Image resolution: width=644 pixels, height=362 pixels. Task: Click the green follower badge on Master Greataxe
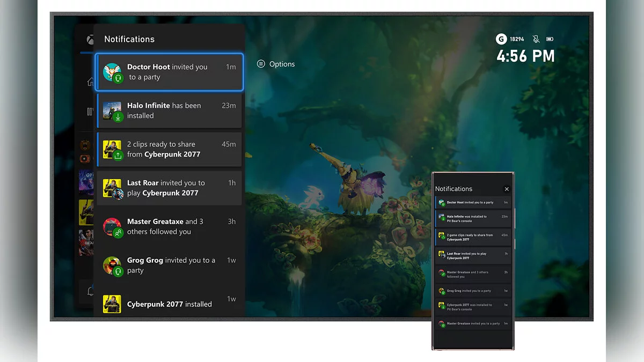118,233
